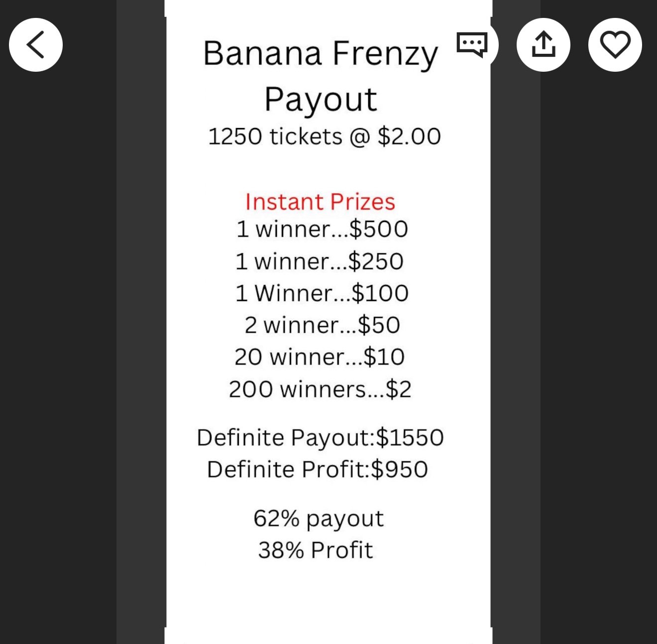
Task: Click the Banana Frenzy title text
Action: click(321, 54)
